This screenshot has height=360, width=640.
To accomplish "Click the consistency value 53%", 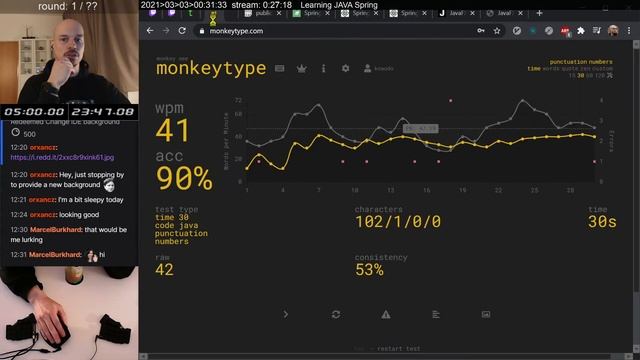I will (369, 270).
